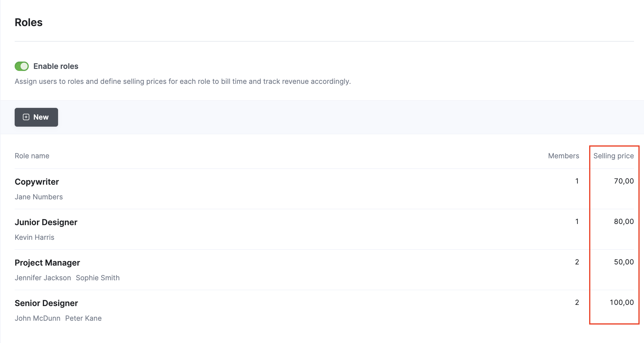Click the Roles page heading
Image resolution: width=644 pixels, height=343 pixels.
pos(28,23)
